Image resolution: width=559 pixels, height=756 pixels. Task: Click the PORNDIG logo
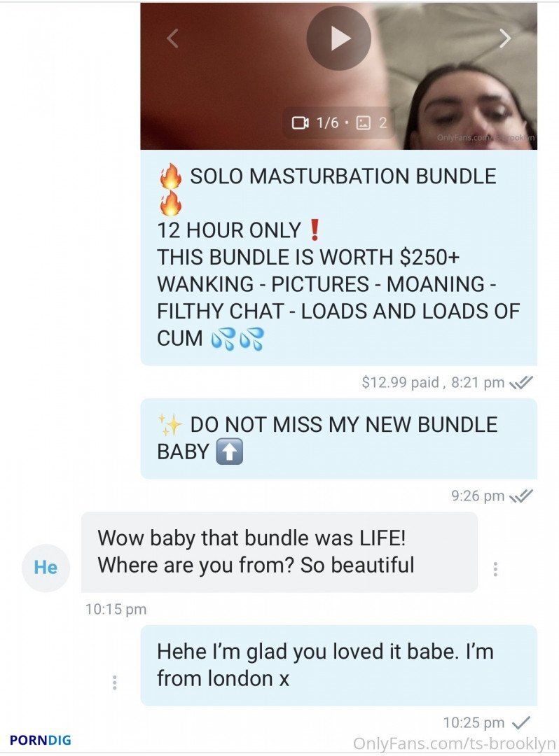tap(41, 740)
